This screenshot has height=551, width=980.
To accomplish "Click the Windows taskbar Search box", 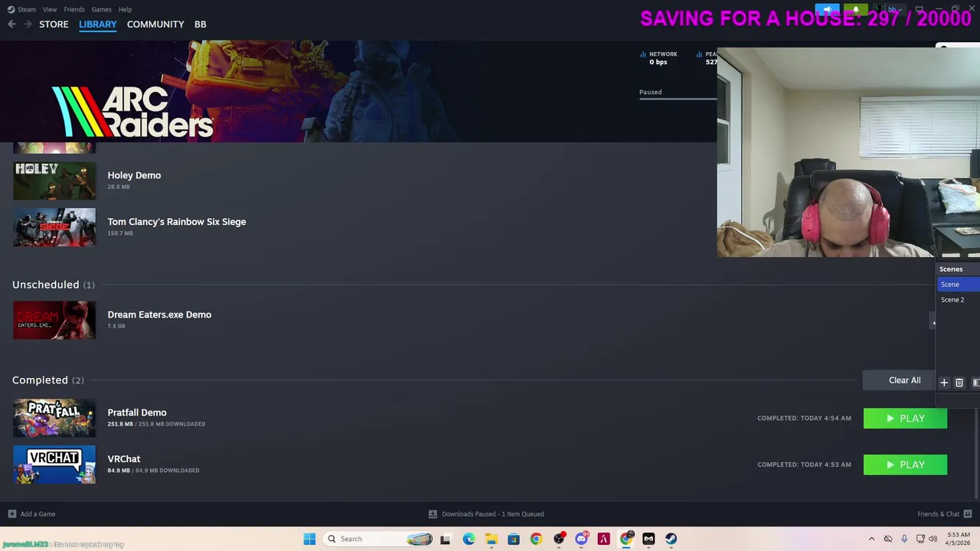I will tap(378, 539).
